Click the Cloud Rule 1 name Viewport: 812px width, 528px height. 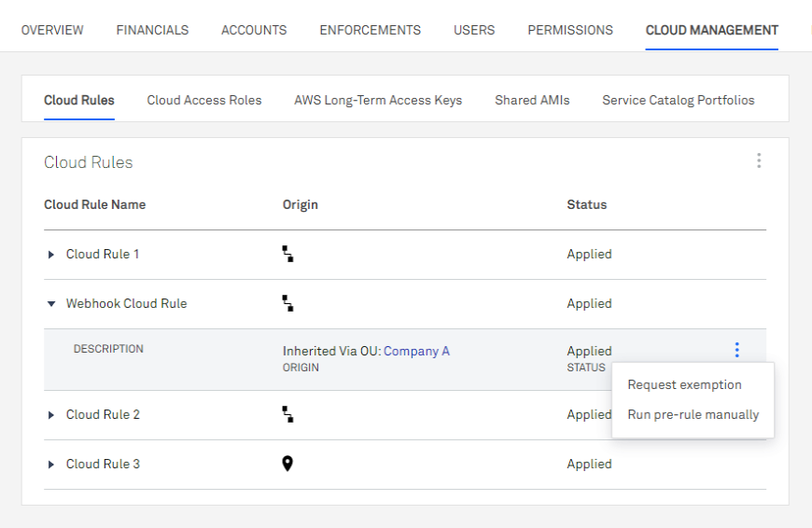(x=103, y=254)
